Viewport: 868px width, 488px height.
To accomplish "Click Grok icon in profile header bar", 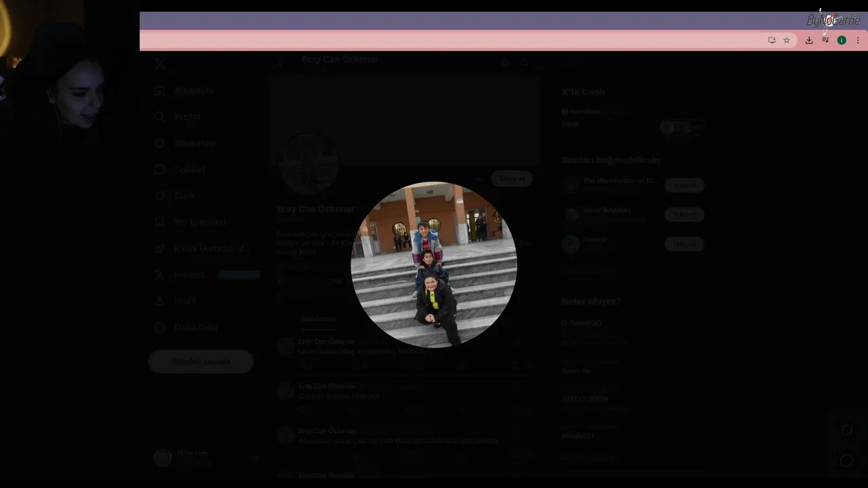I will coord(505,63).
